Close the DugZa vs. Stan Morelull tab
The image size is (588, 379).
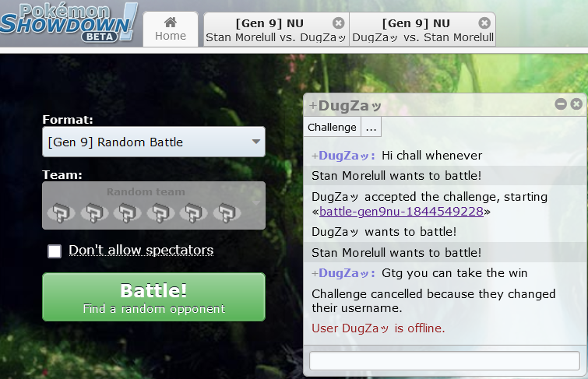pyautogui.click(x=484, y=23)
